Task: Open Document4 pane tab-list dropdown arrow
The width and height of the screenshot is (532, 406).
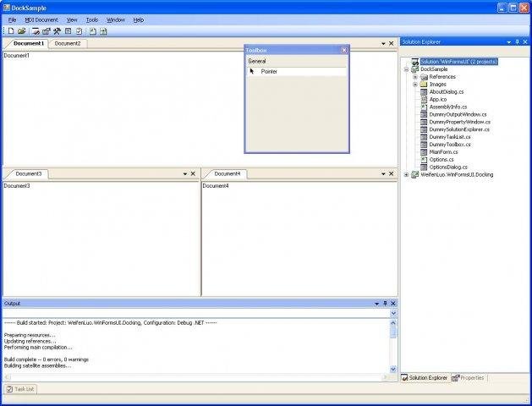Action: (x=383, y=173)
